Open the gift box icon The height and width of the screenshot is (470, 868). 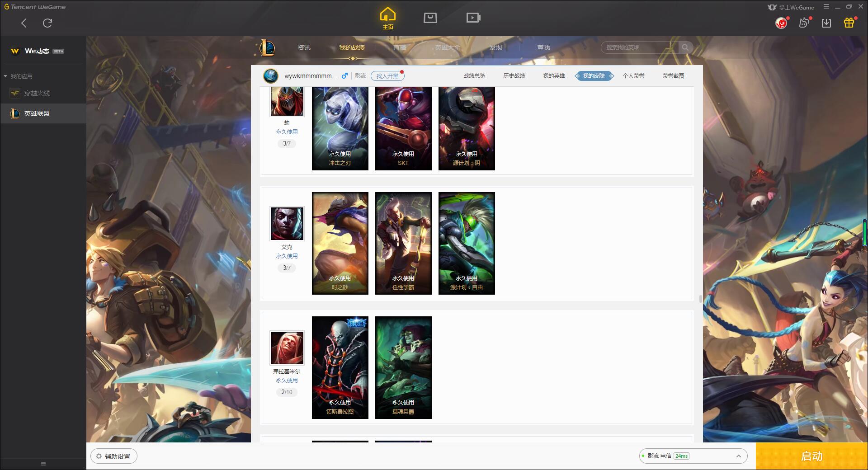[x=849, y=23]
